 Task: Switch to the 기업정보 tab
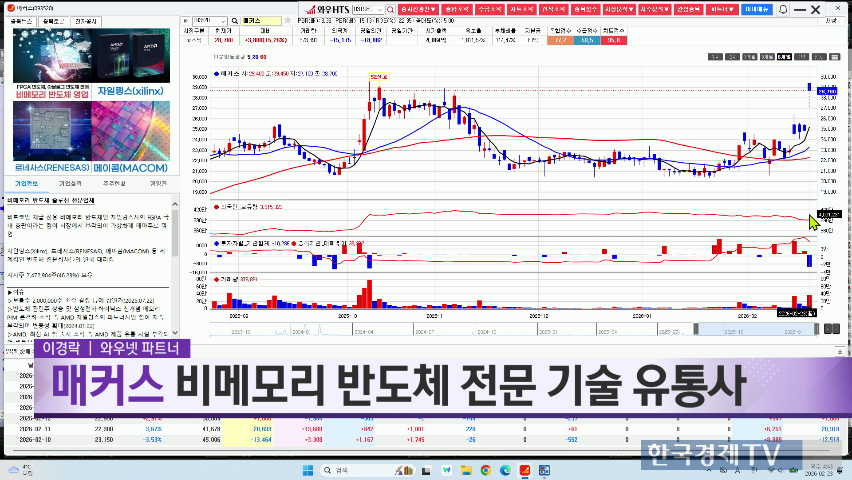coord(27,183)
